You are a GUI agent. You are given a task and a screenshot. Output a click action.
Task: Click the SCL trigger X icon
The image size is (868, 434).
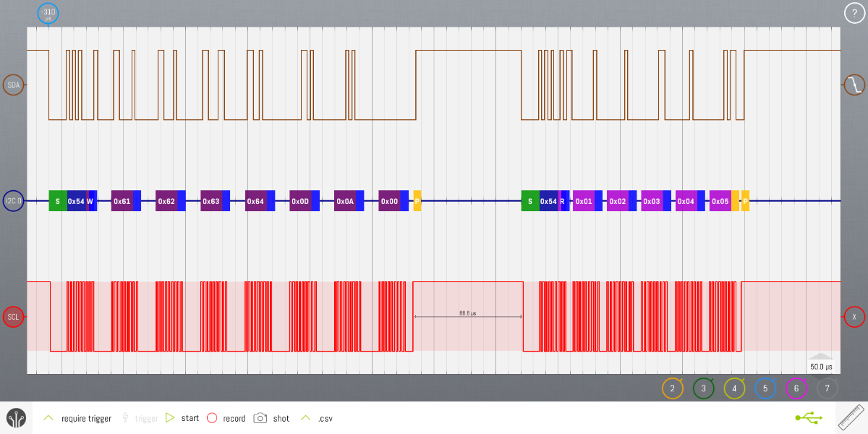click(x=854, y=317)
